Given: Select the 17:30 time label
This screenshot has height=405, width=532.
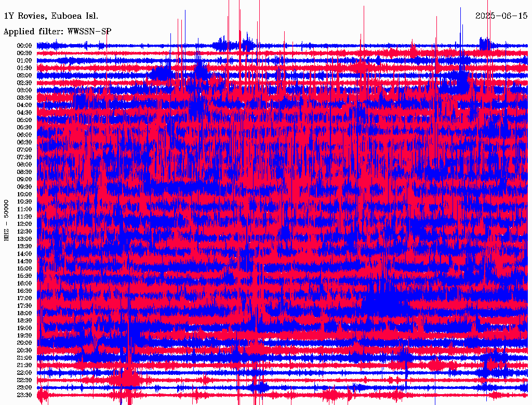Looking at the screenshot, I should click(x=24, y=306).
